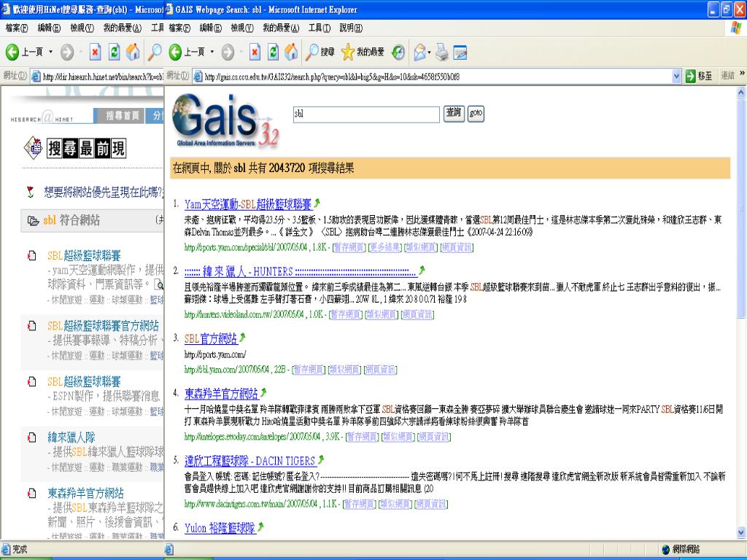Click Stop icon in HiNet window toolbar
Screen dimensions: 747x560
pos(96,52)
